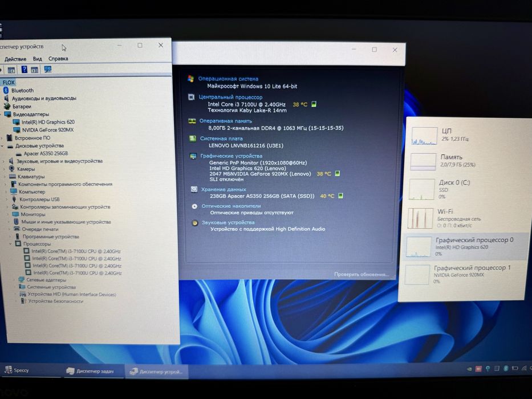Open the Действие menu
The width and height of the screenshot is (532, 399).
pos(15,59)
